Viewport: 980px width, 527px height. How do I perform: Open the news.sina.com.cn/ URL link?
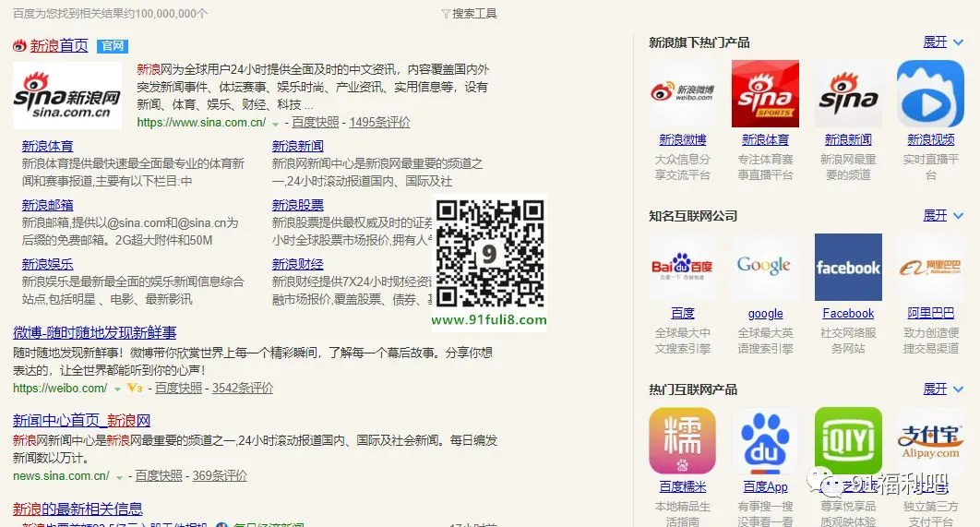point(61,475)
